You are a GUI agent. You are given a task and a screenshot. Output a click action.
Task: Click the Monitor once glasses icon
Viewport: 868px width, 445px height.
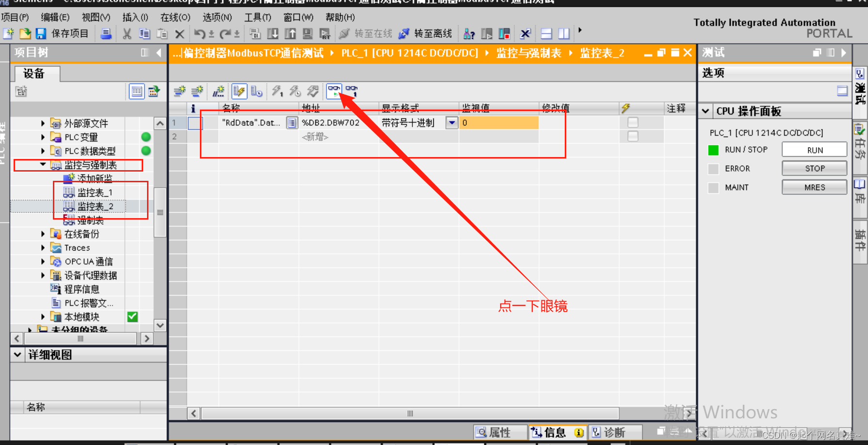tap(352, 91)
